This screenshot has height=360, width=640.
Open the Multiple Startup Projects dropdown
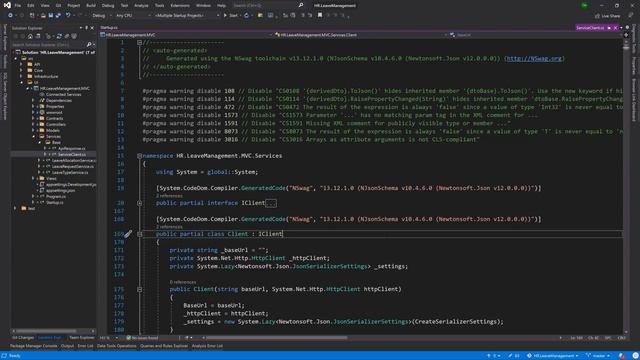tap(186, 16)
